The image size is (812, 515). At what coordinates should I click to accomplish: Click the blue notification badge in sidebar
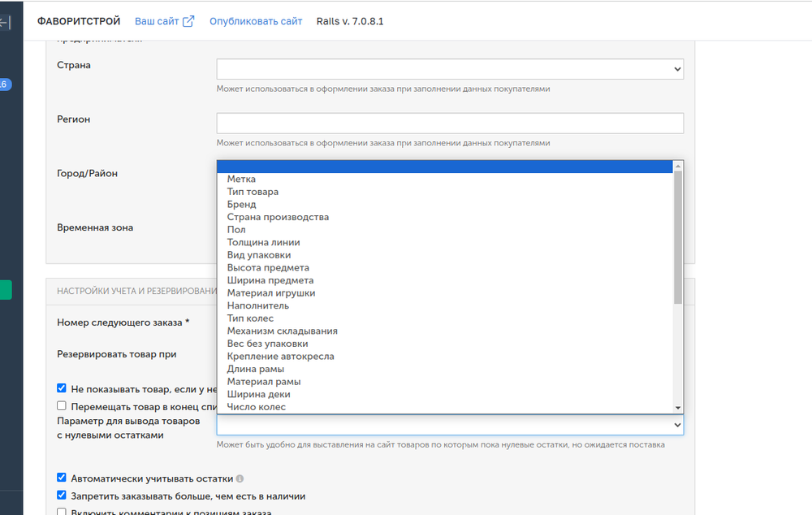tap(5, 84)
